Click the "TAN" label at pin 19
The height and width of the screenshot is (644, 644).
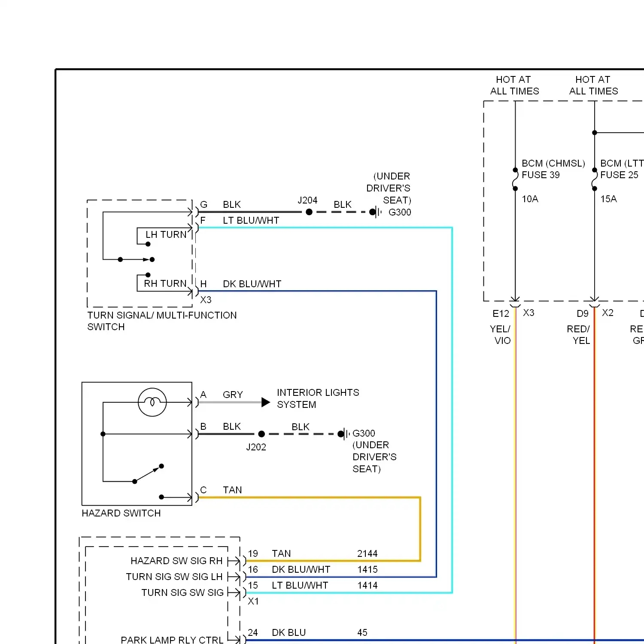281,553
